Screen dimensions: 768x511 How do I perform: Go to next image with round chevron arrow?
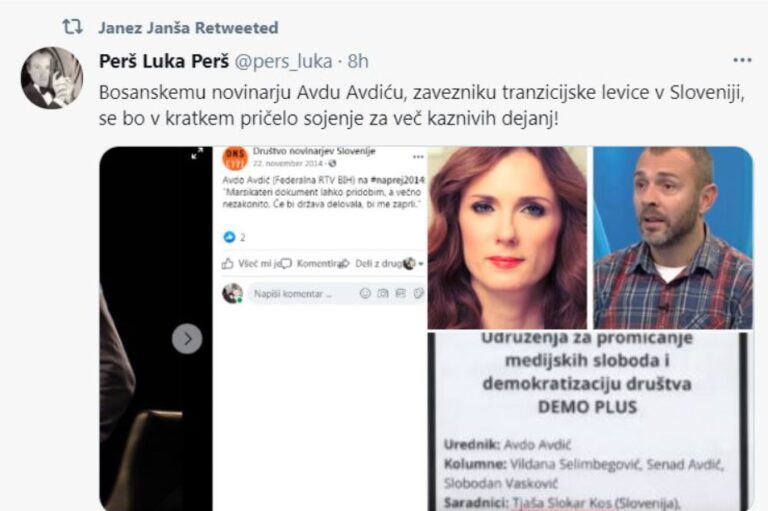click(187, 339)
